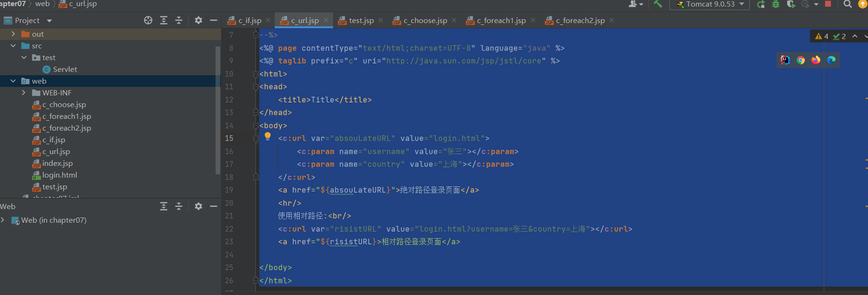Hide the Project panel with minus icon
Viewport: 868px width, 295px height.
(x=213, y=20)
